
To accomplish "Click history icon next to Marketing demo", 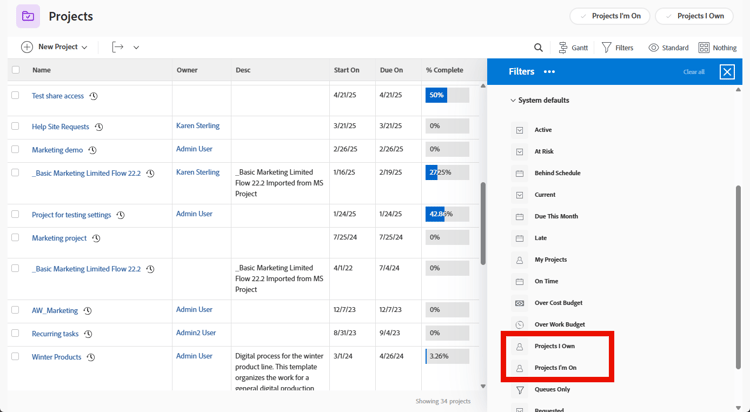I will (x=92, y=150).
